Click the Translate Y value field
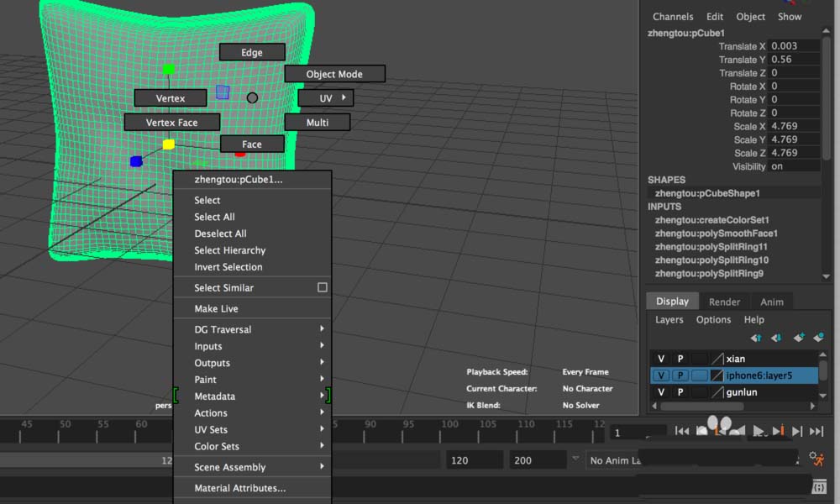Viewport: 840px width, 504px height. [795, 60]
